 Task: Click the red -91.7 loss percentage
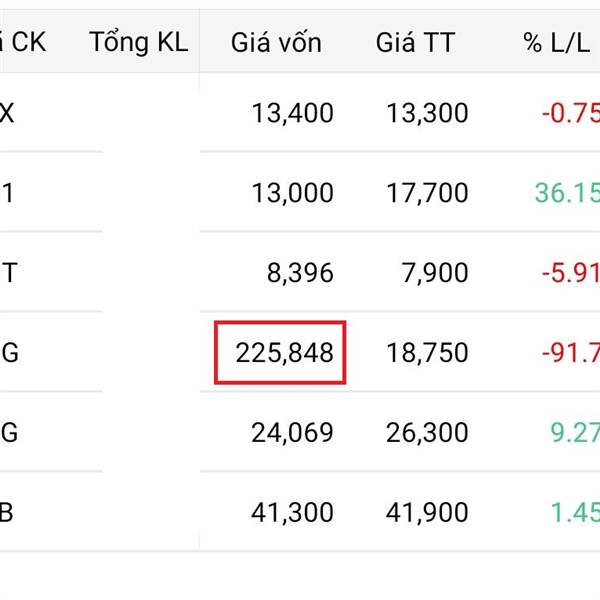click(x=570, y=352)
